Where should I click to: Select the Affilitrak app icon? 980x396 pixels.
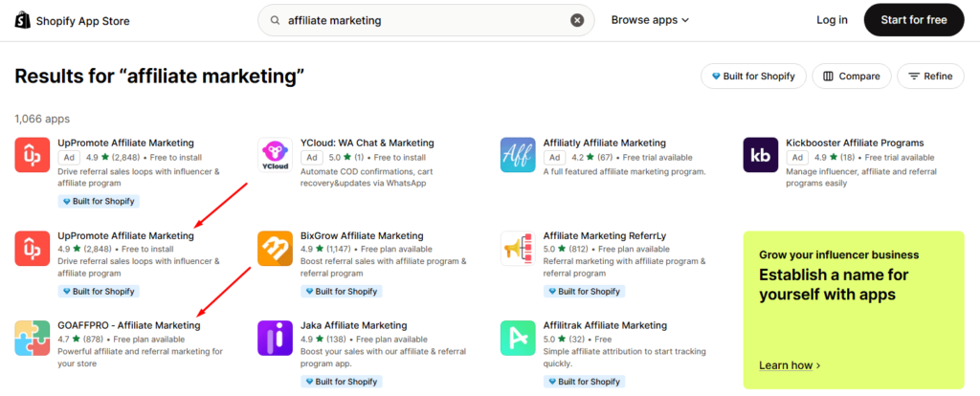point(518,338)
